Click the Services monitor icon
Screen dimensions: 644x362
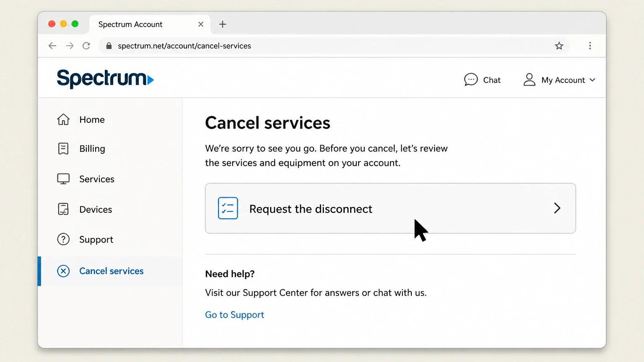click(x=63, y=179)
